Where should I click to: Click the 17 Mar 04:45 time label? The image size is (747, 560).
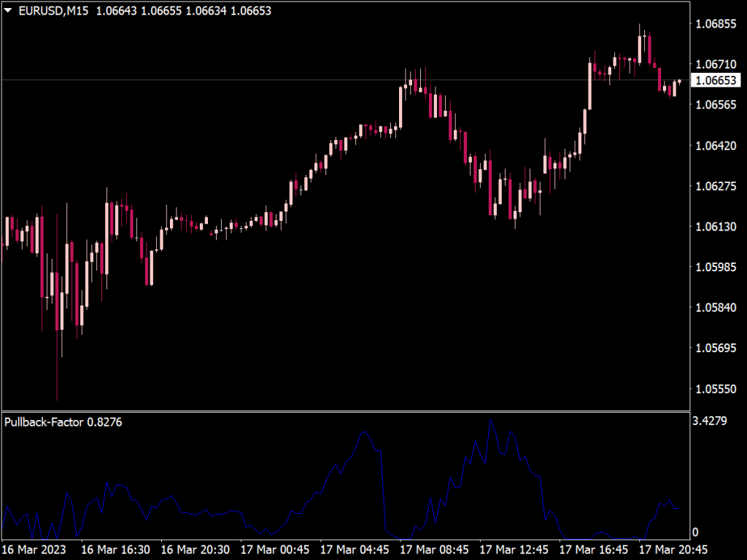355,550
